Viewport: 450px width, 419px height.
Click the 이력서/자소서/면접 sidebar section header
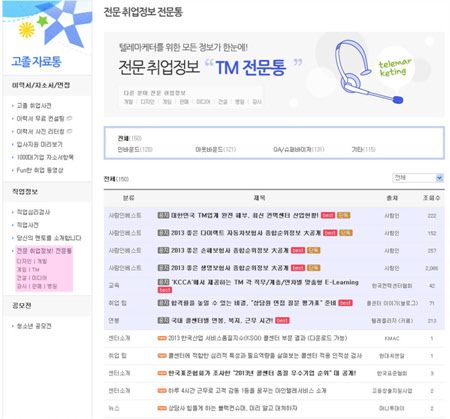tap(41, 85)
